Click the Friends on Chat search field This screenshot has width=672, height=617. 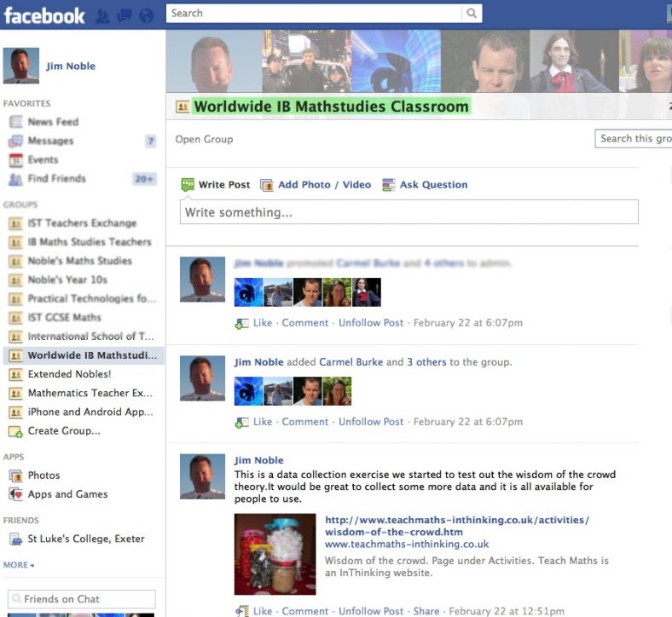(81, 599)
